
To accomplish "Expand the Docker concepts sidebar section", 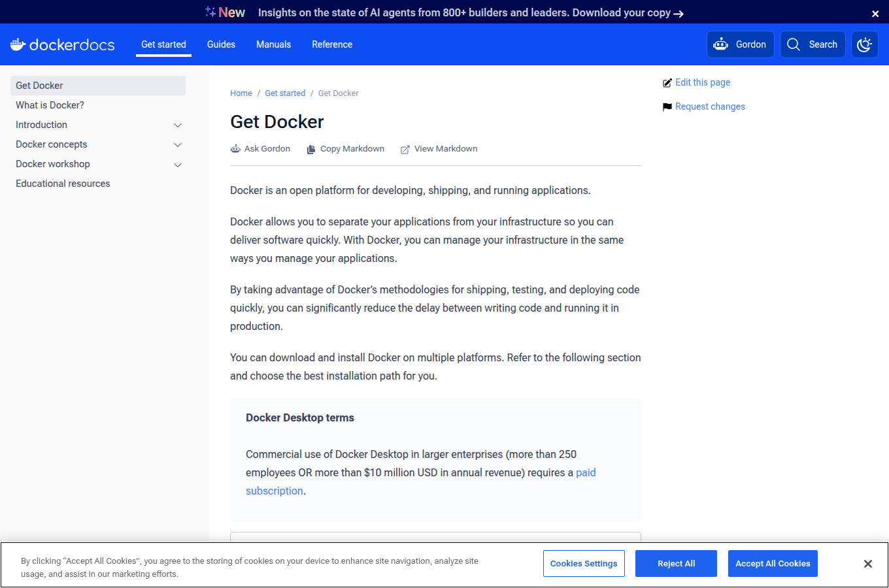I will point(178,145).
